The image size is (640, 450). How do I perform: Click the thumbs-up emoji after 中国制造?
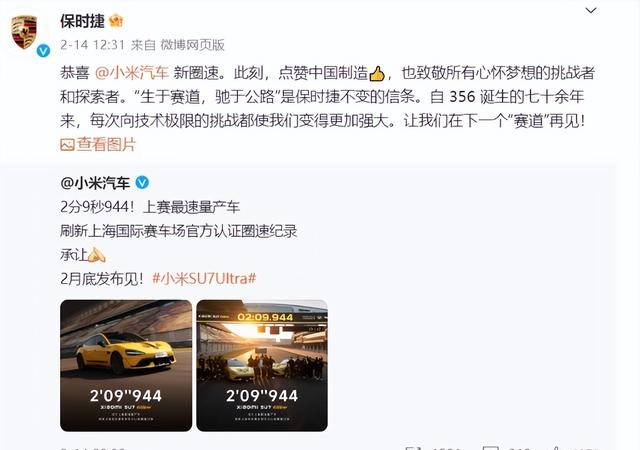pos(377,74)
